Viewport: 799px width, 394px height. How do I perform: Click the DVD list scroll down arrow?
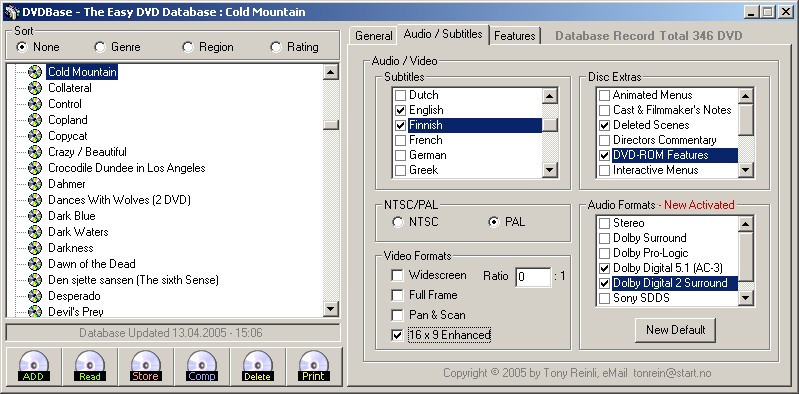331,308
